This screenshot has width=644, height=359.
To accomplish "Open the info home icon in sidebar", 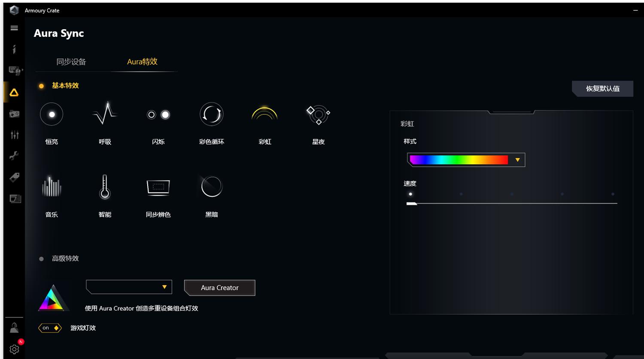I will point(14,49).
